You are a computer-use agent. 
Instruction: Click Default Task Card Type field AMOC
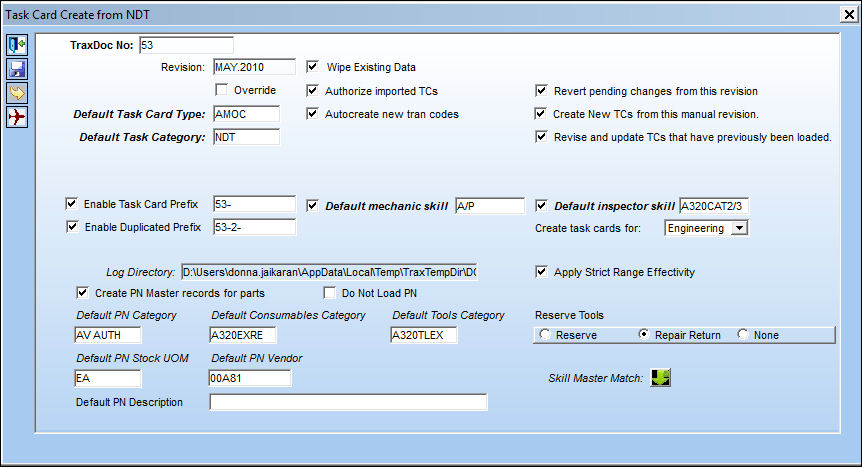(x=246, y=114)
